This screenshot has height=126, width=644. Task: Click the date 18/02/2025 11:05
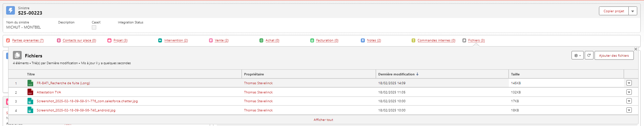tap(392, 92)
